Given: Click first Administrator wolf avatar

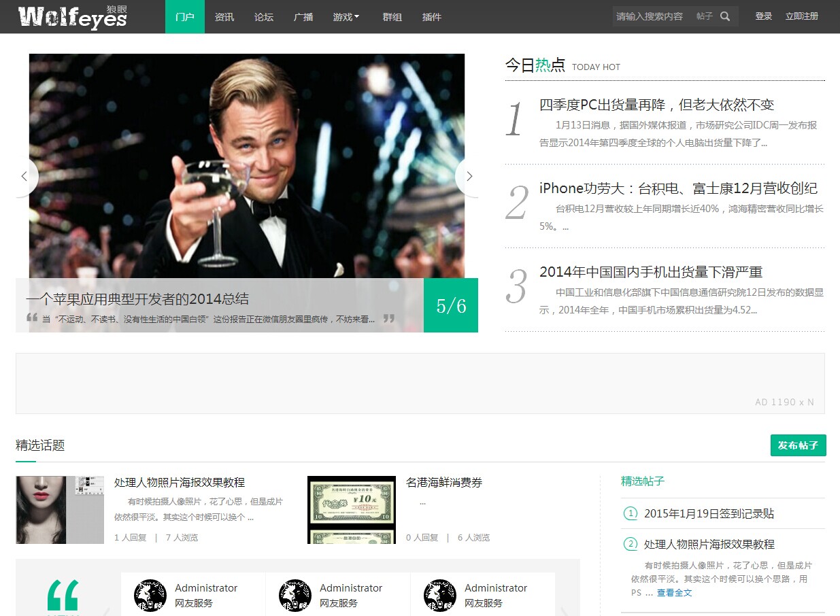Looking at the screenshot, I should pos(150,596).
